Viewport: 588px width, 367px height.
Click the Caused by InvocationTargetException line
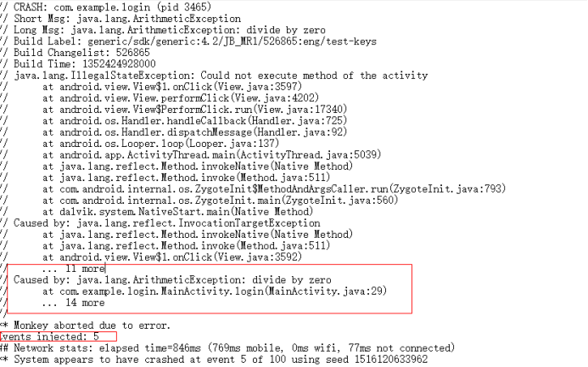click(167, 223)
